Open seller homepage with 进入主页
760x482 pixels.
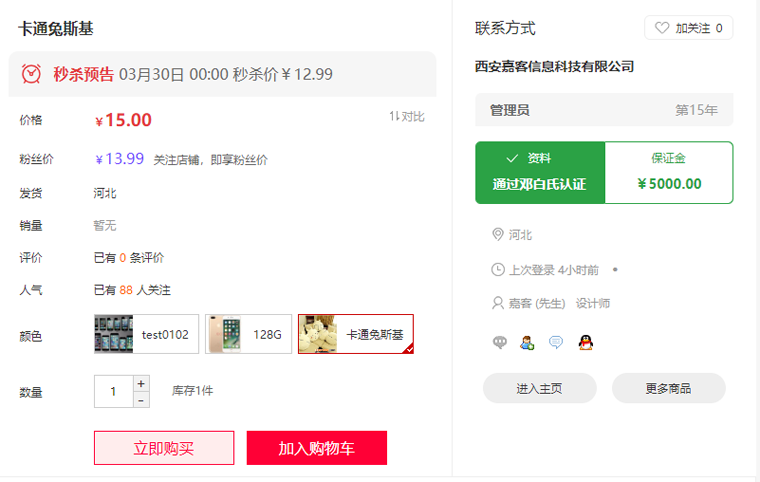click(x=539, y=388)
